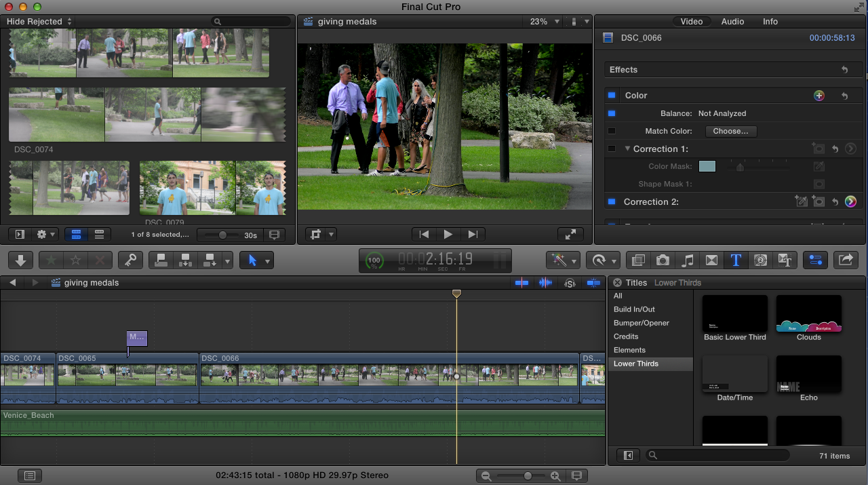Viewport: 868px width, 485px height.
Task: Open the Enhancements magic wand menu
Action: point(564,260)
